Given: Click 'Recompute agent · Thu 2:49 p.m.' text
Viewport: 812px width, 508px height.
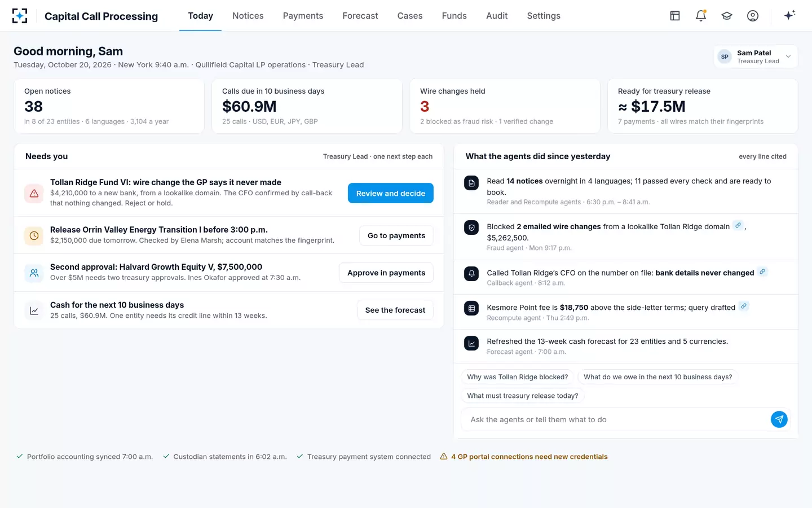Looking at the screenshot, I should (x=538, y=318).
